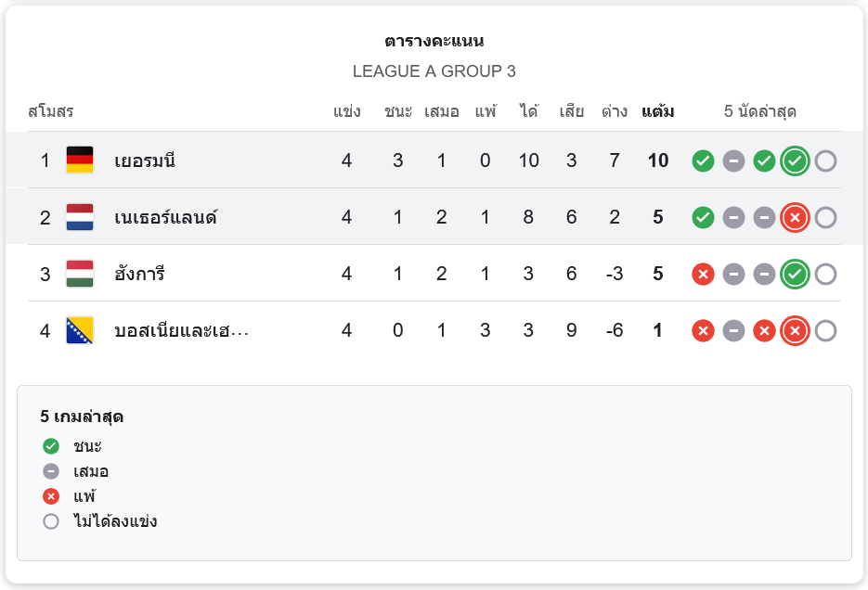868x590 pixels.
Task: Open the เนเธอร์แลนด์ team link
Action: coord(165,217)
